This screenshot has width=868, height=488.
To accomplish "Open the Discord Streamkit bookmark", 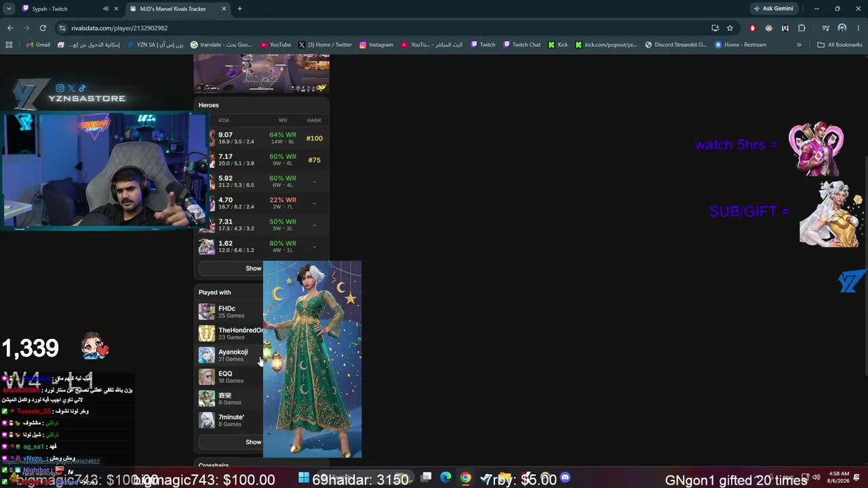I will click(x=675, y=45).
